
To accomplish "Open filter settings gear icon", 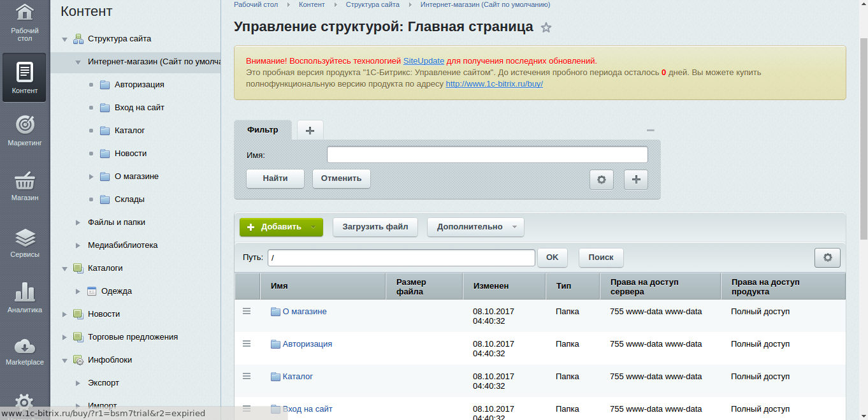I will [601, 180].
